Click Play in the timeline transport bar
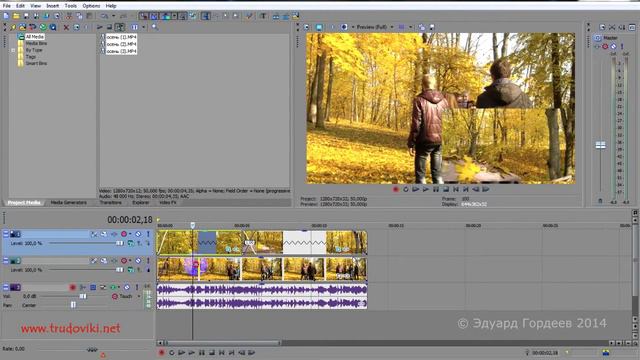 click(191, 353)
